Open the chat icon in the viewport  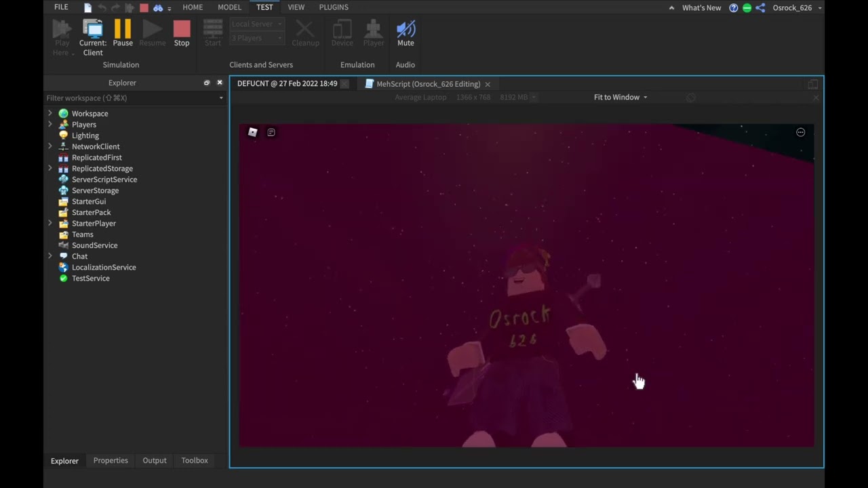tap(271, 132)
